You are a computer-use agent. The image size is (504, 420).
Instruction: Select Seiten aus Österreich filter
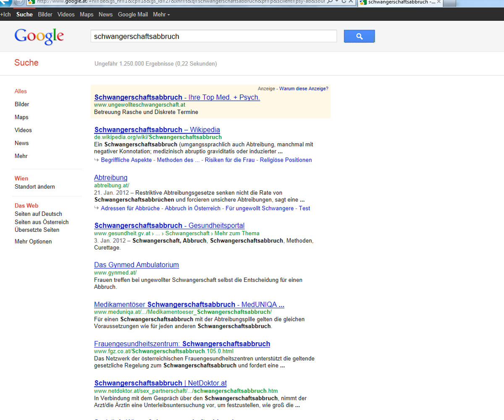click(x=42, y=222)
